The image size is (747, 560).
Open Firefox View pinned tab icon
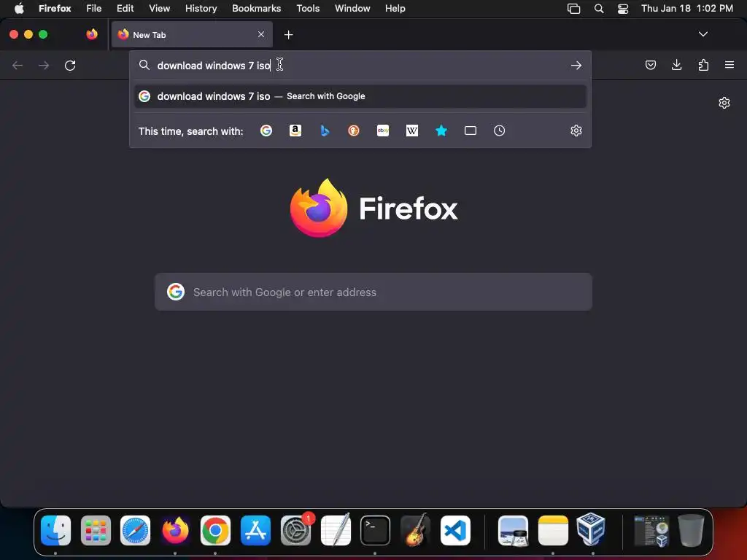pos(92,34)
